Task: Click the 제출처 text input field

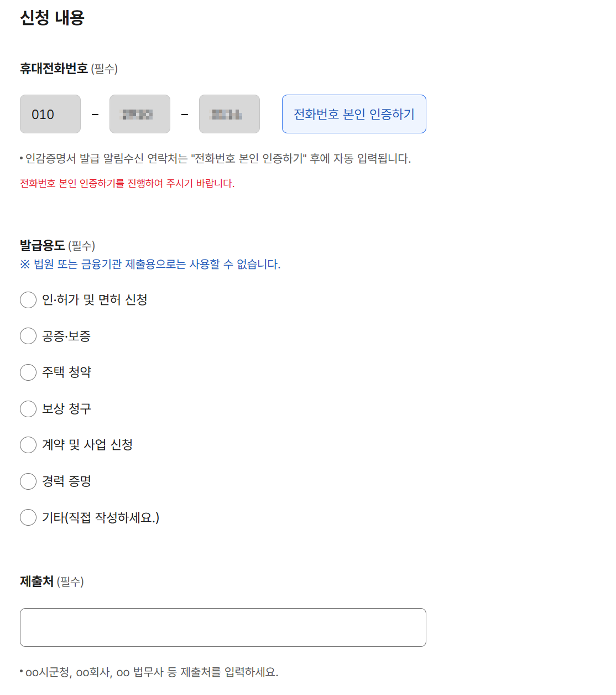Action: point(223,627)
